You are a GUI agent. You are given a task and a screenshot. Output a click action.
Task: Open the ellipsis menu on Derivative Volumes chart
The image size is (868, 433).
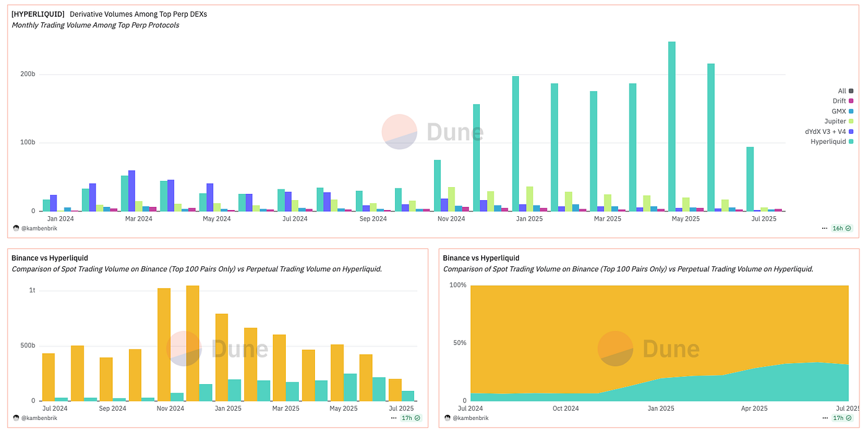[825, 228]
